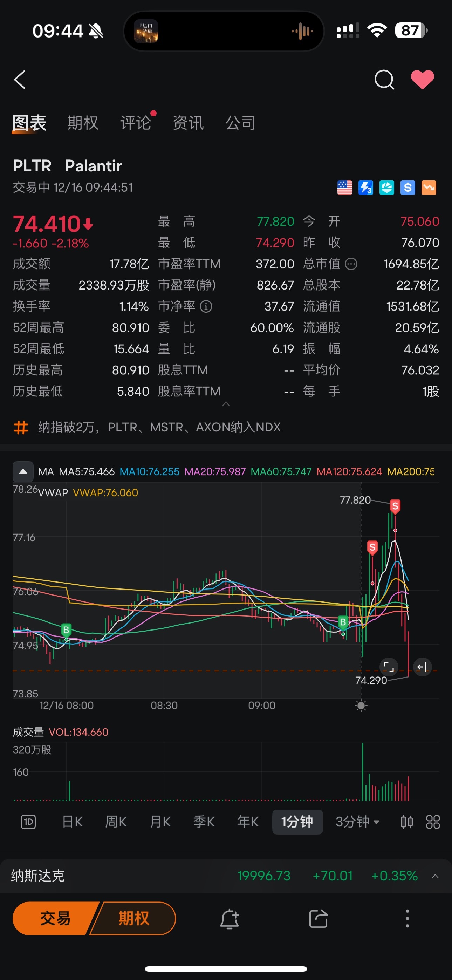The height and width of the screenshot is (980, 452).
Task: Tap the US flag market badge
Action: [x=345, y=188]
